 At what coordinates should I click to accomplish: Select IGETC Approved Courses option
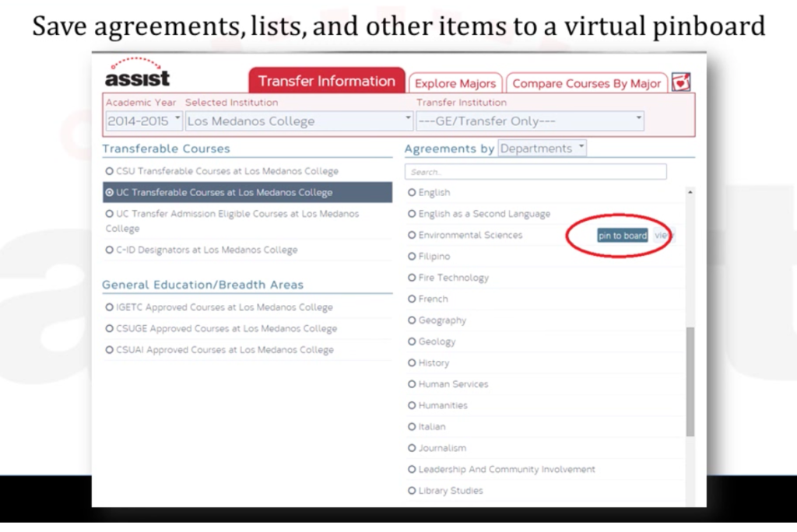tap(219, 307)
